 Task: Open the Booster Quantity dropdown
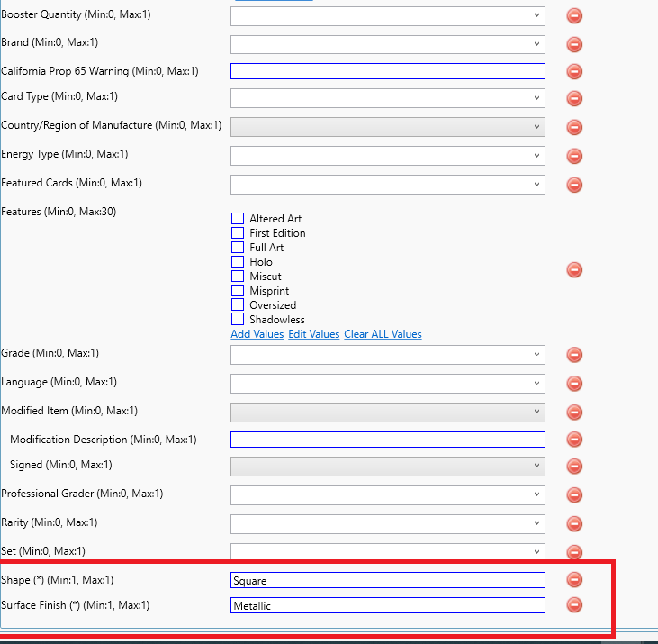click(x=388, y=16)
